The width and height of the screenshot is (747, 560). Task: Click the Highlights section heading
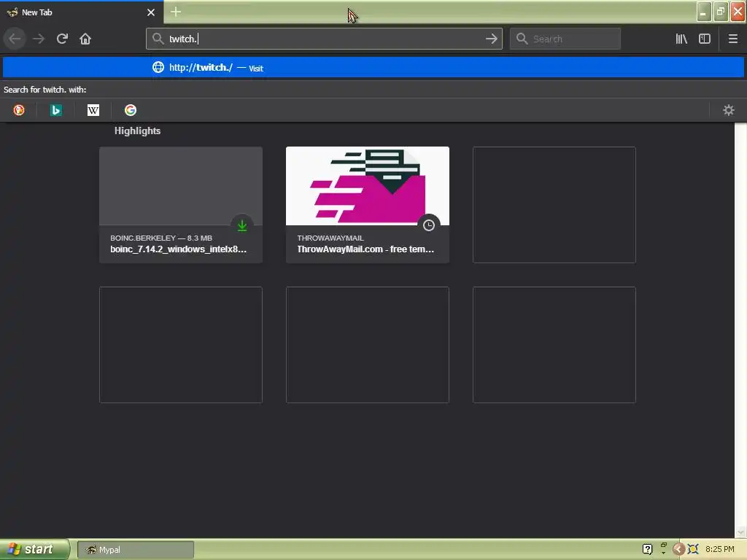pos(137,131)
